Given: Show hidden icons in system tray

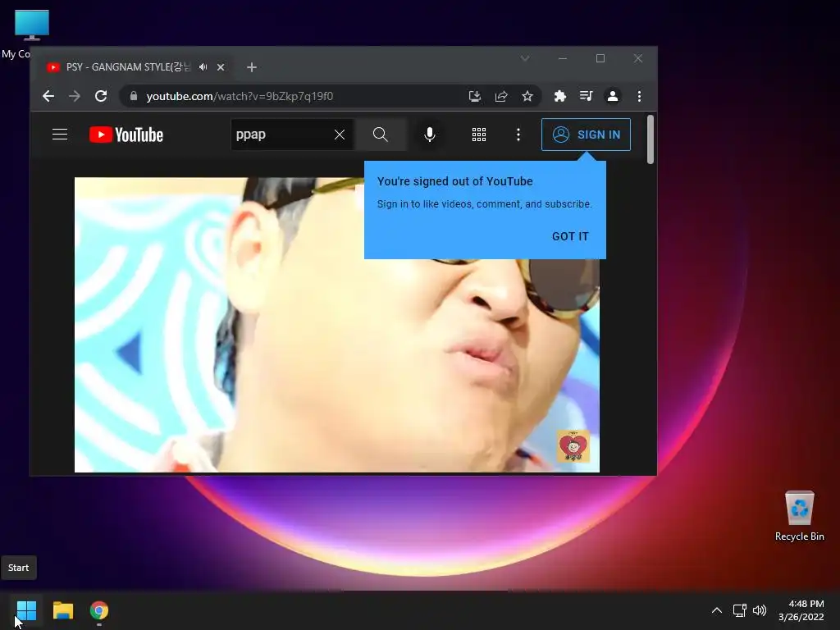Looking at the screenshot, I should 717,610.
